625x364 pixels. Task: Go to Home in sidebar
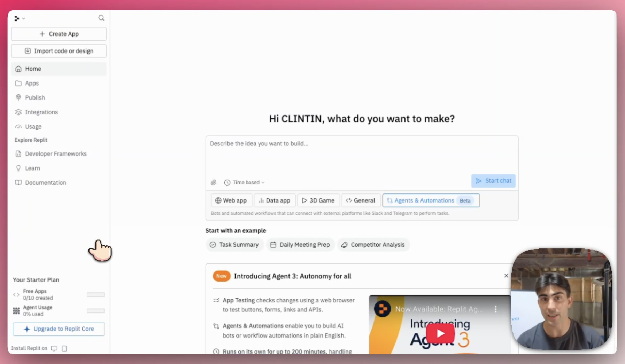[59, 69]
